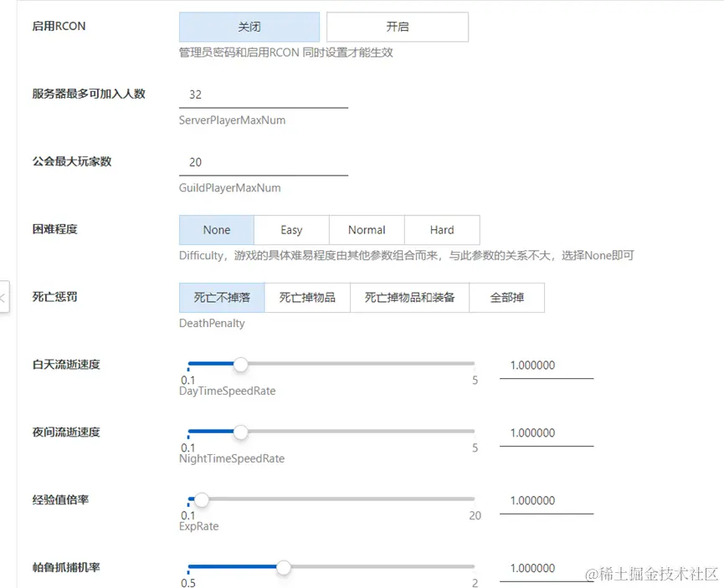The image size is (724, 588).
Task: Click the 公会最大玩家数 label
Action: tap(72, 161)
